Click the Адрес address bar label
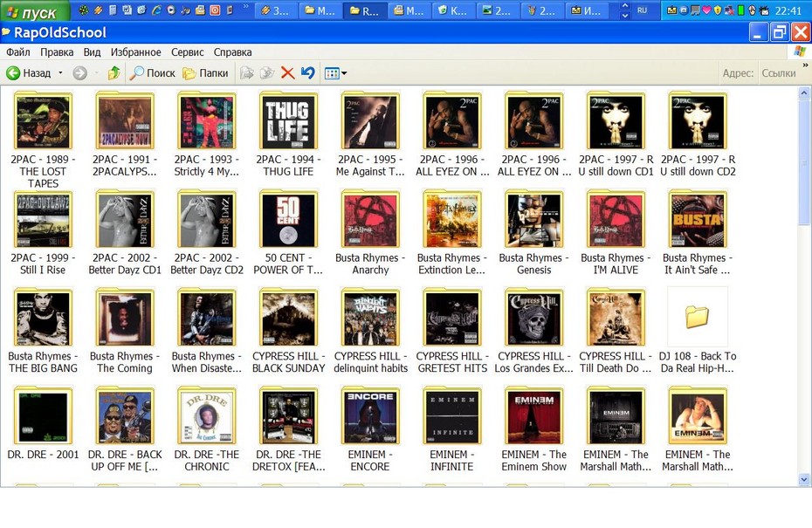This screenshot has height=528, width=812. click(x=739, y=73)
